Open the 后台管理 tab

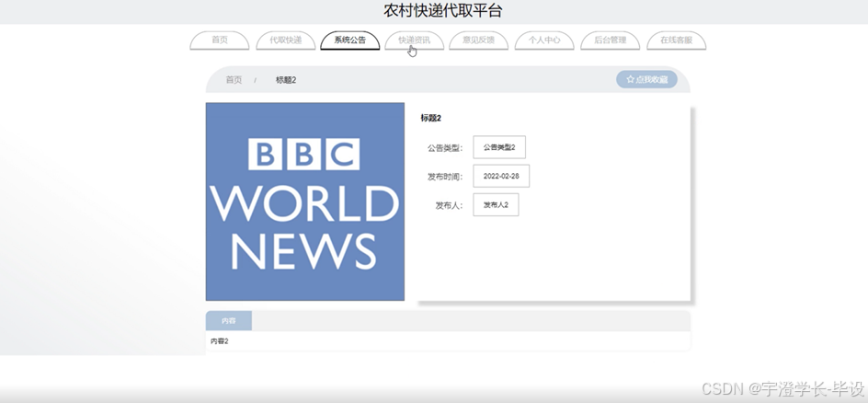(x=610, y=40)
